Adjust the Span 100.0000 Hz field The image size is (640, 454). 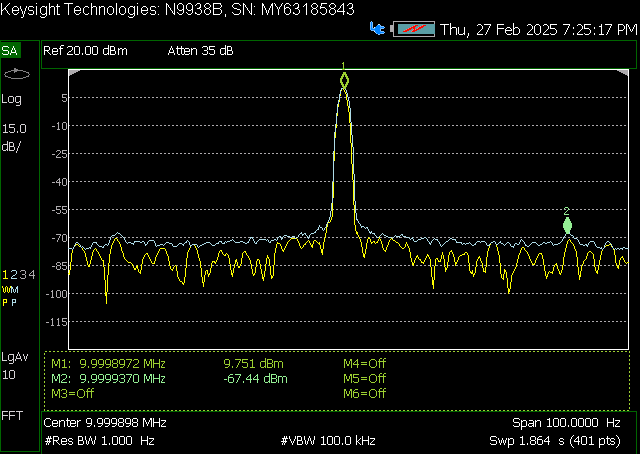click(566, 423)
